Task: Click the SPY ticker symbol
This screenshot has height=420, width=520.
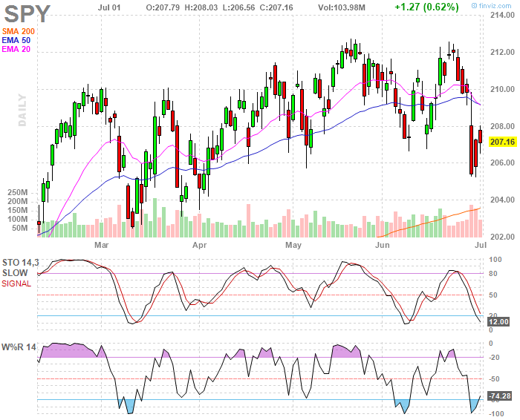Action: (x=27, y=14)
